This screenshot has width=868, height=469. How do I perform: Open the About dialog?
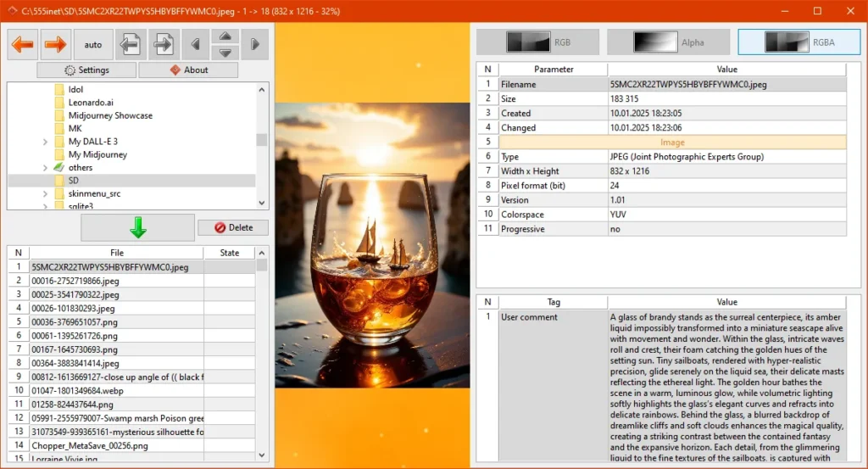[189, 70]
